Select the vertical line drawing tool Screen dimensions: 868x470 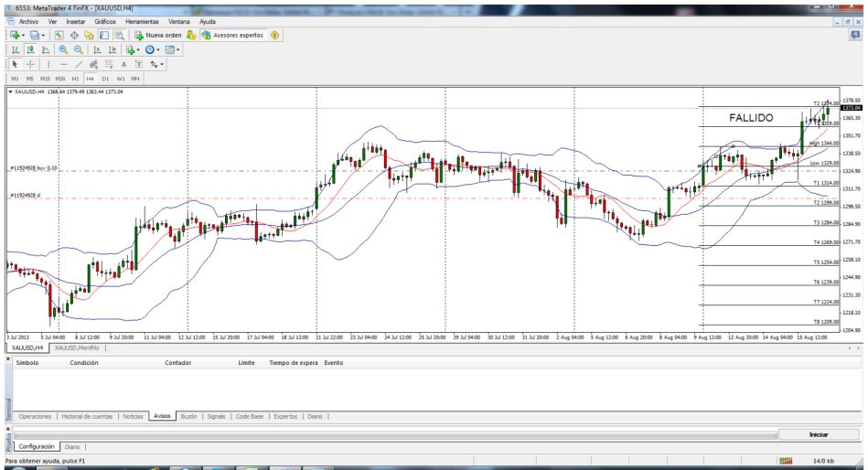point(49,65)
